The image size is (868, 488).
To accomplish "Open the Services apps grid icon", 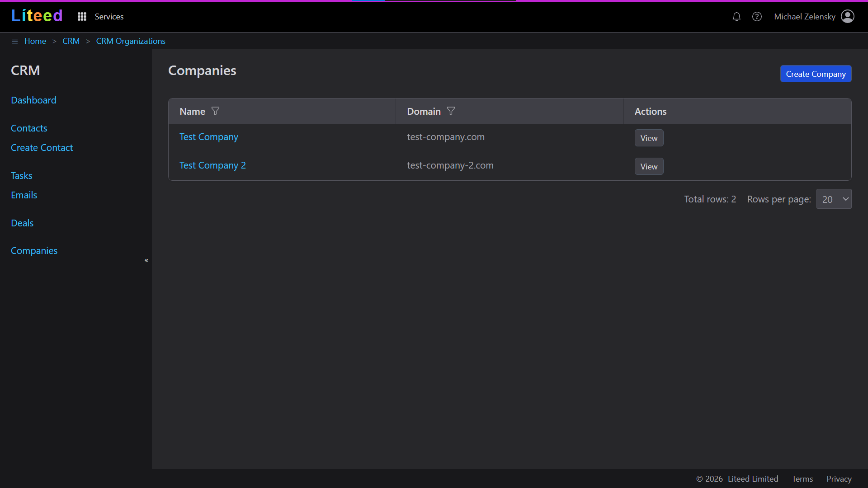I will (82, 16).
